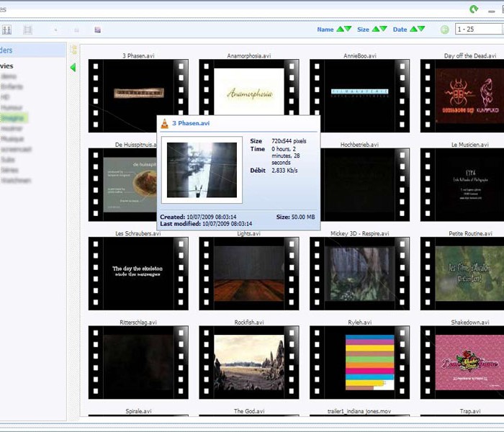Click the preview image inside the popup
This screenshot has width=504, height=432.
pos(202,170)
